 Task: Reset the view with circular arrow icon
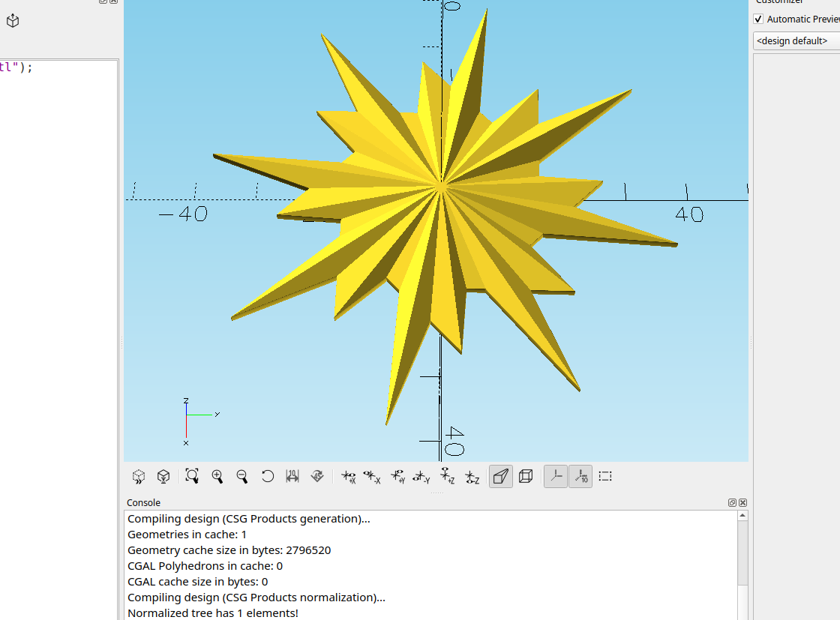coord(267,477)
